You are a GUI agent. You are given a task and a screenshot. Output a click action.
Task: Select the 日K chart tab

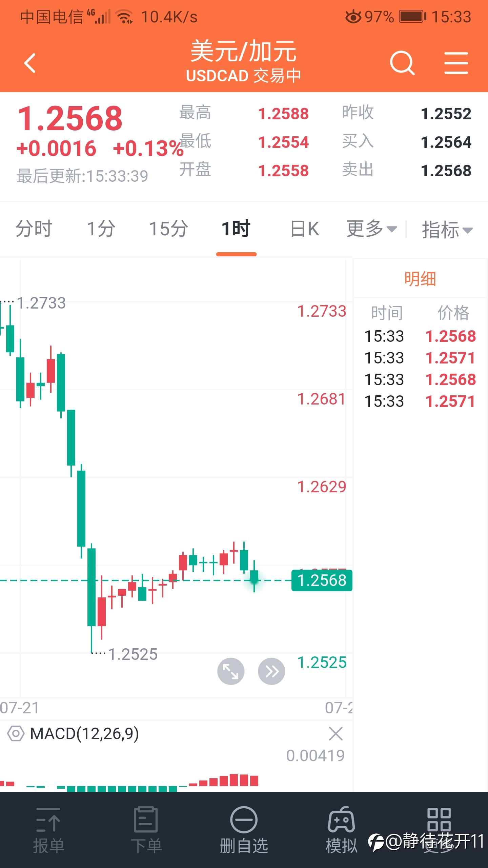tap(305, 229)
